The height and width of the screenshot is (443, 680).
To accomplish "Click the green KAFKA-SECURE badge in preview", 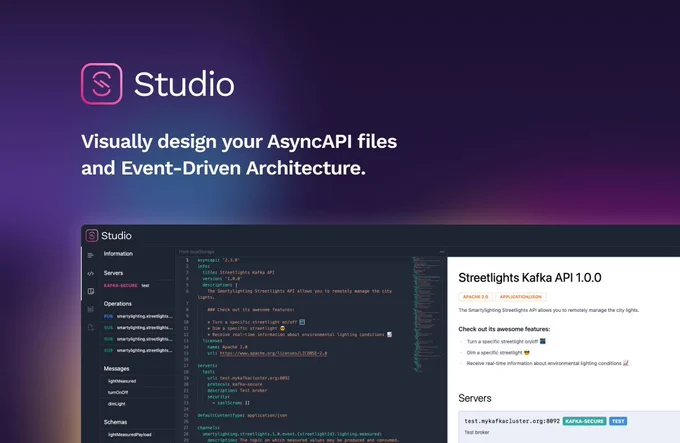I will [584, 421].
